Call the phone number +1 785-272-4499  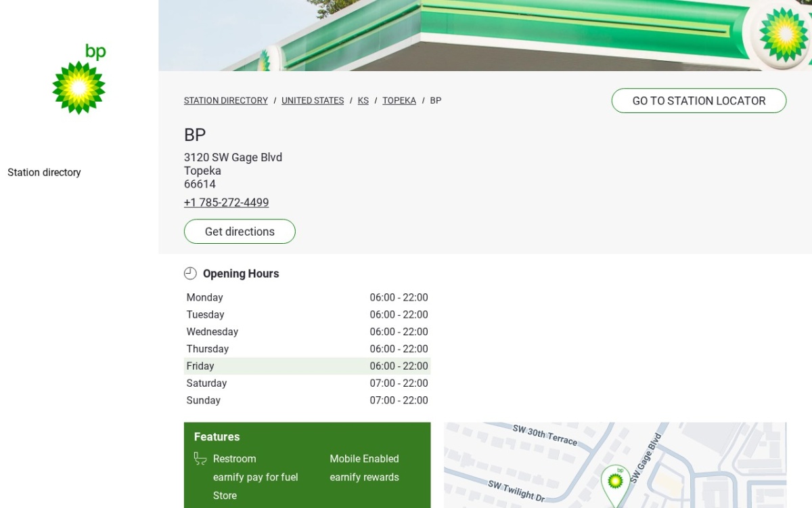pos(226,203)
